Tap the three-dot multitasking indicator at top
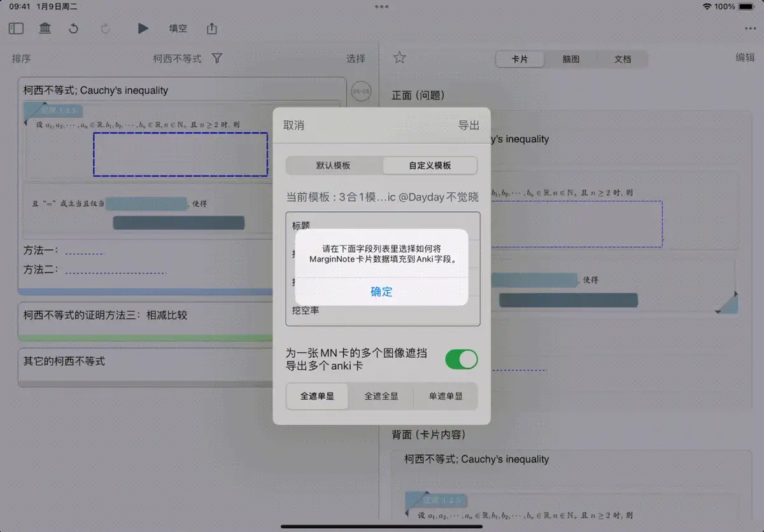The width and height of the screenshot is (764, 532). coord(382,6)
